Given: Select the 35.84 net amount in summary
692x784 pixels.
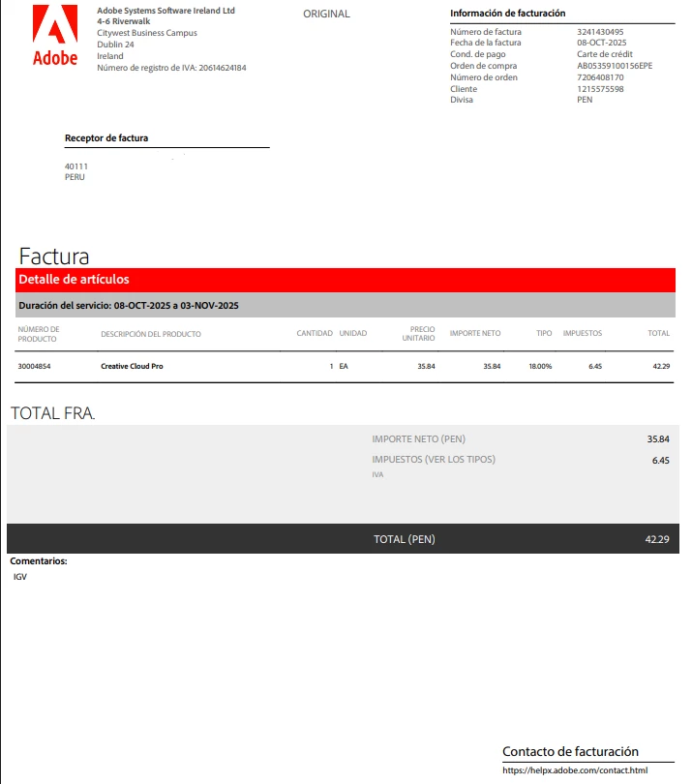Looking at the screenshot, I should 658,439.
